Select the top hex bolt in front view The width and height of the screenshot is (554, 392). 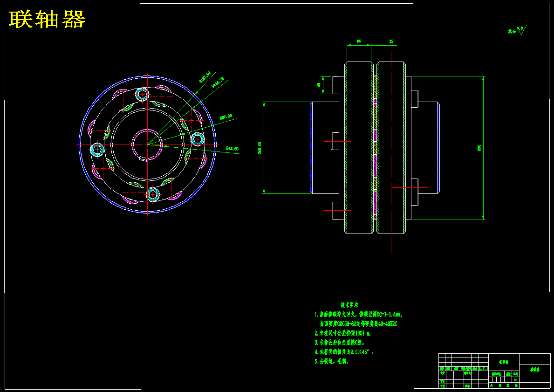point(143,94)
